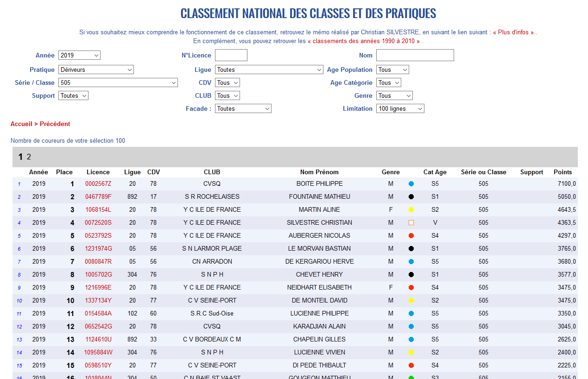588x379 pixels.
Task: Expand the Pratique dropdown set to Dériveurs
Action: (96, 70)
